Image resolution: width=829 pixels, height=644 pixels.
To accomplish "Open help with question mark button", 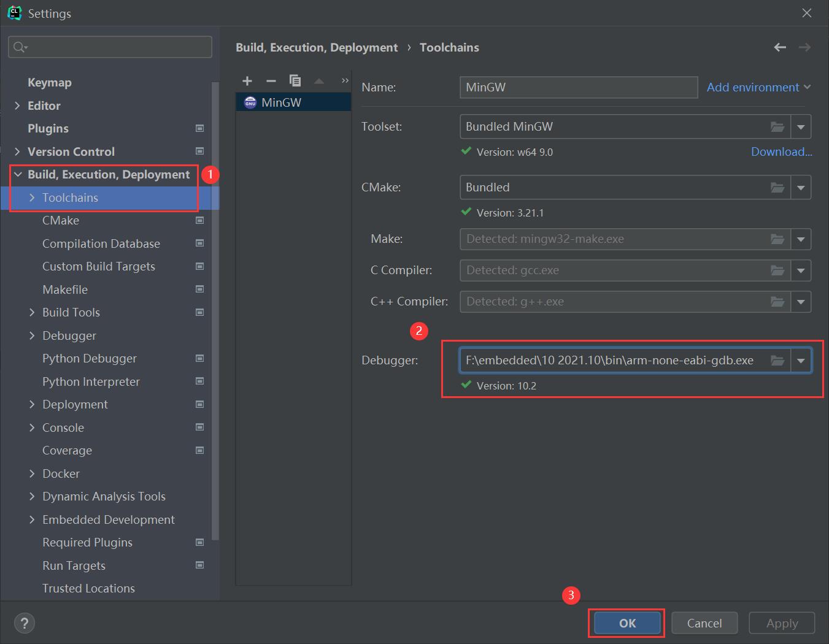I will pos(25,624).
